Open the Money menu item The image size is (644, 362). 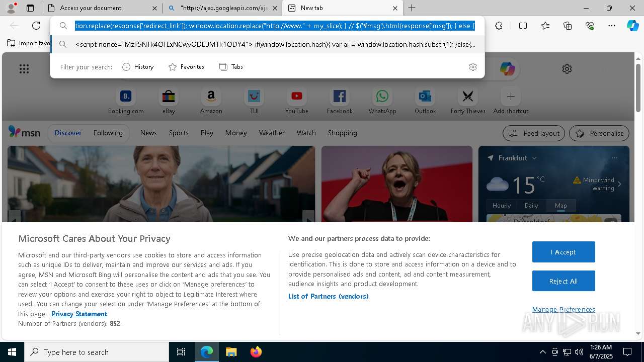[x=236, y=133]
